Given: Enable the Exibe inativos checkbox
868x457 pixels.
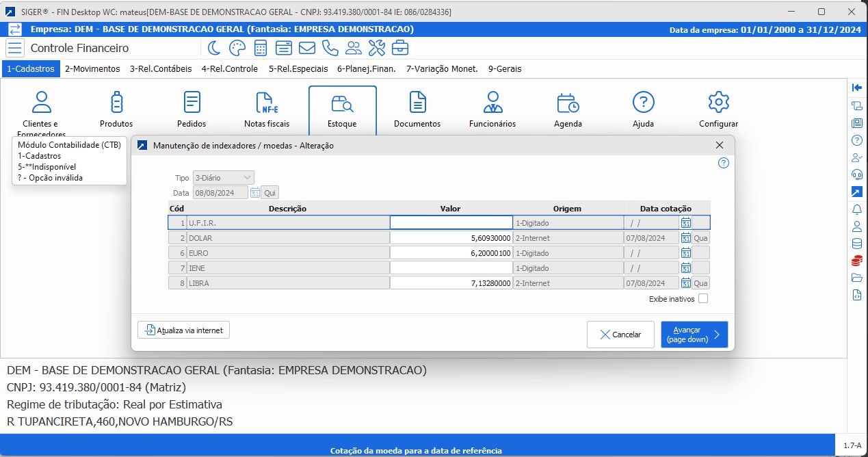Looking at the screenshot, I should coord(703,299).
